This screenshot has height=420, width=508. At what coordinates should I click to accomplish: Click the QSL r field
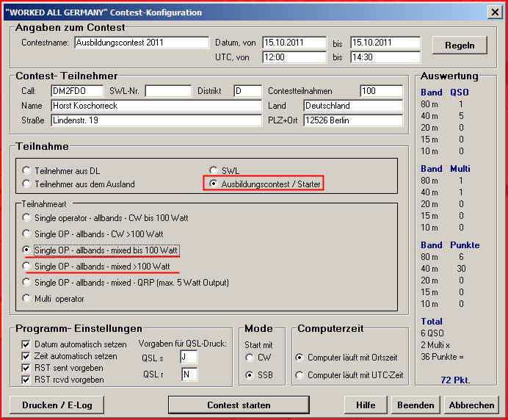coord(189,374)
